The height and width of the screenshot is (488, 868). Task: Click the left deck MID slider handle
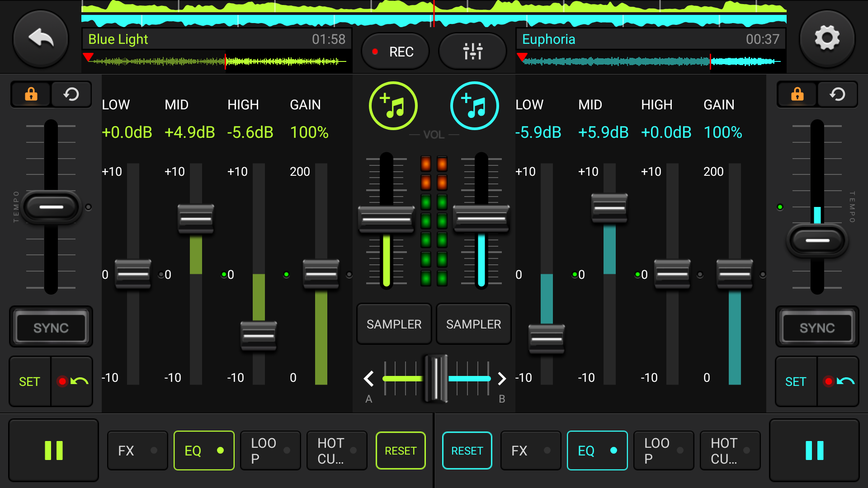pyautogui.click(x=195, y=219)
